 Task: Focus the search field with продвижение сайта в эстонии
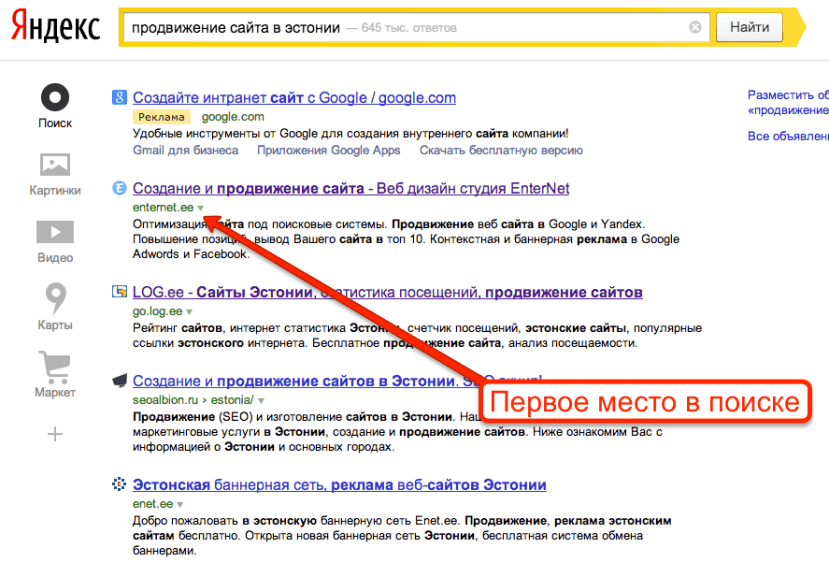[x=415, y=27]
